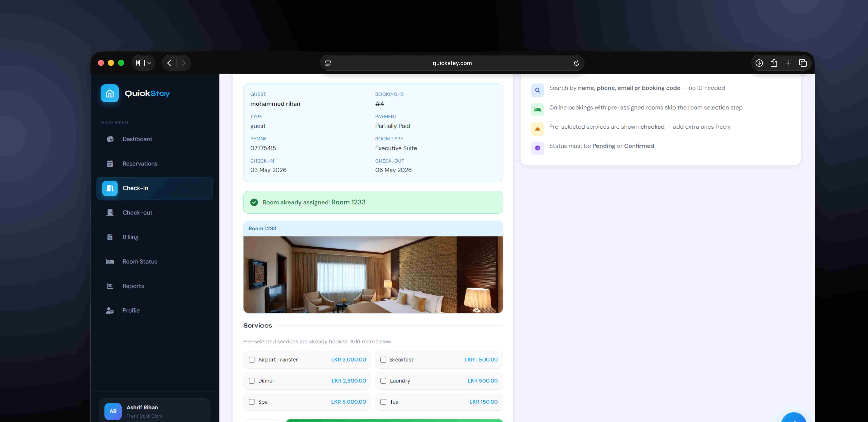This screenshot has height=422, width=868.
Task: Click the search magnifier tip icon
Action: point(537,90)
